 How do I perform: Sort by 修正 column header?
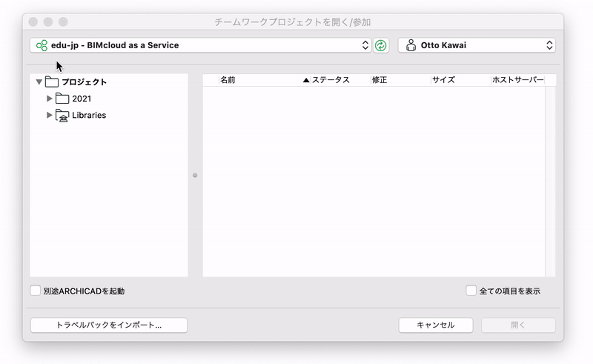point(401,80)
